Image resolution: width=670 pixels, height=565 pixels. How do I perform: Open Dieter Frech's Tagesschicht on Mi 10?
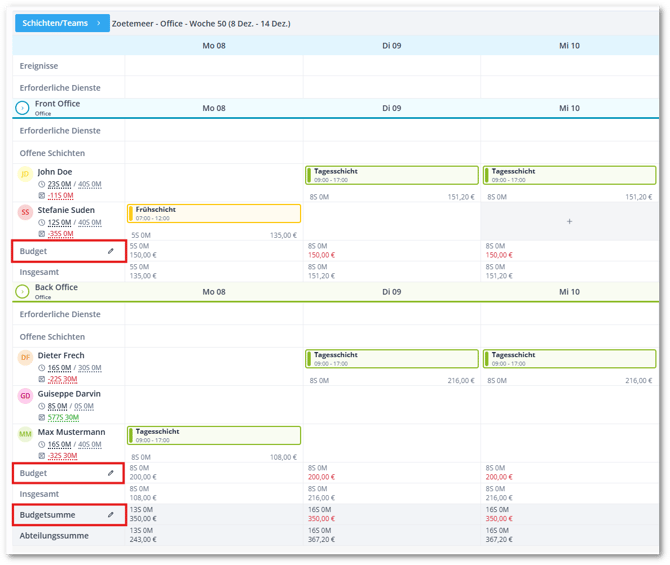(569, 358)
